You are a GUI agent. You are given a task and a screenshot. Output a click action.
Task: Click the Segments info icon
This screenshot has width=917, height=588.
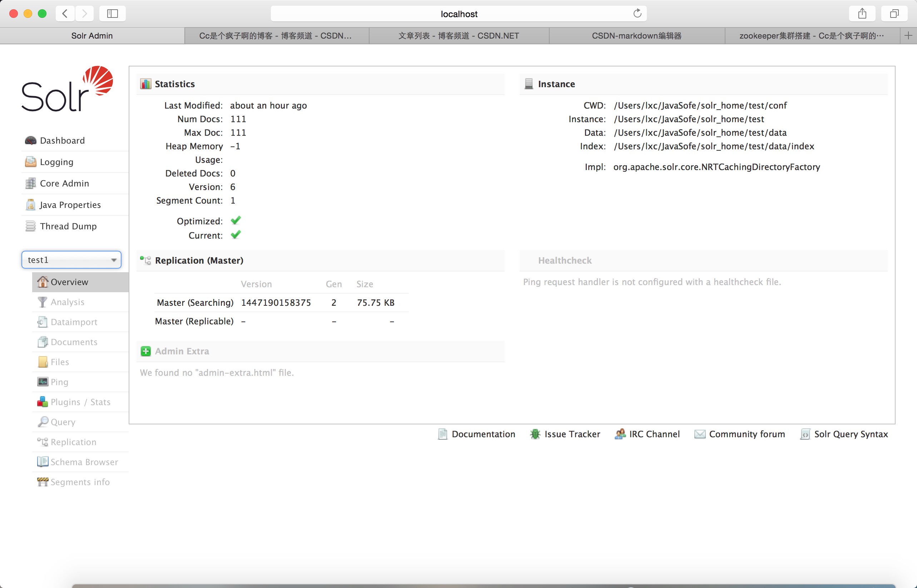(x=43, y=482)
